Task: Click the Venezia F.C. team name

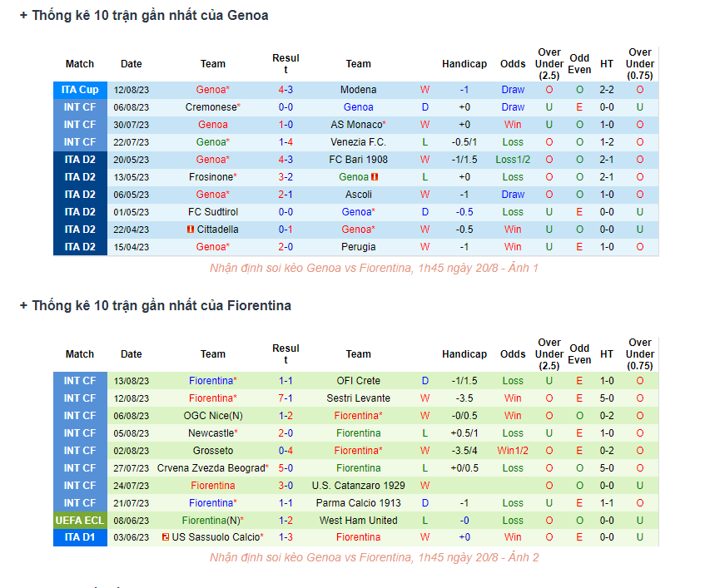Action: 358,142
